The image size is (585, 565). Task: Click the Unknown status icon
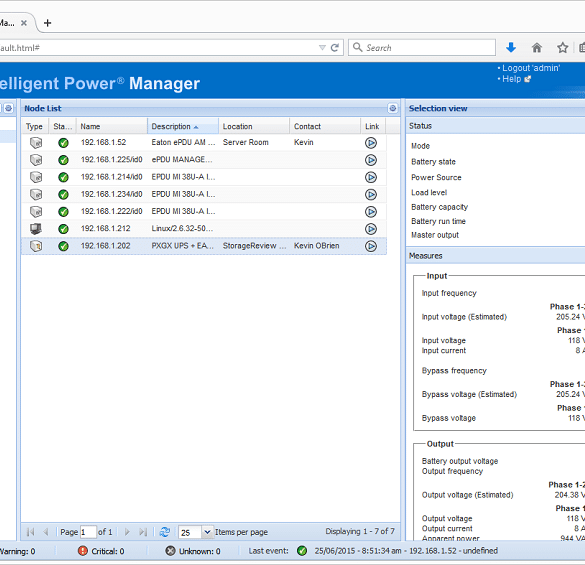coord(170,551)
